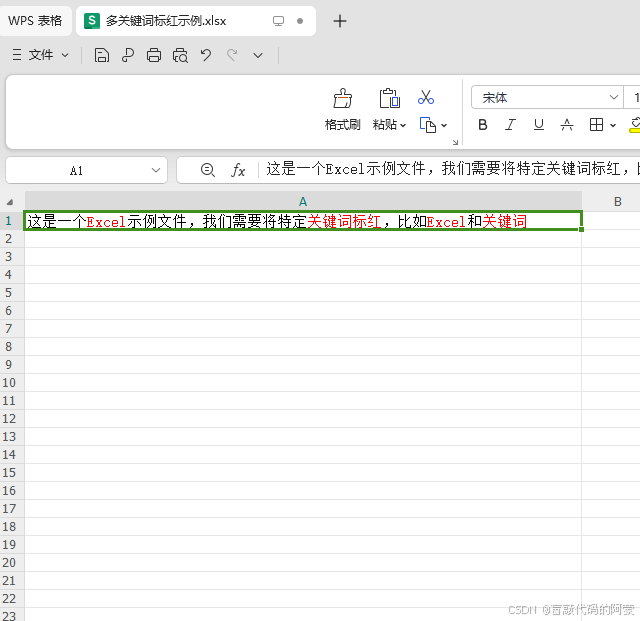Screen dimensions: 640x621
Task: Open the clipboard dialog launcher arrow
Action: [455, 142]
